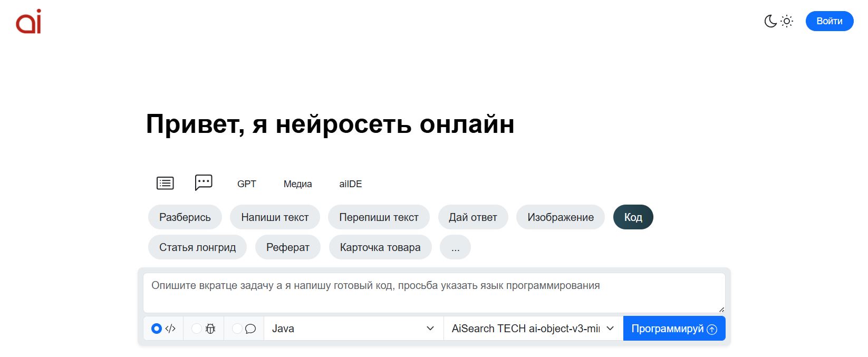Select the Напиши текст chip
The height and width of the screenshot is (357, 868).
[275, 217]
